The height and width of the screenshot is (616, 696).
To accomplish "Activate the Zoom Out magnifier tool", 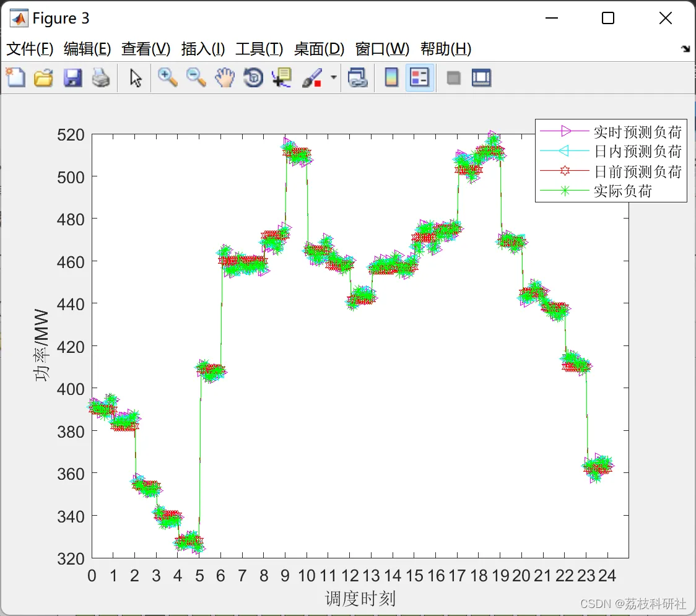I will pos(196,77).
